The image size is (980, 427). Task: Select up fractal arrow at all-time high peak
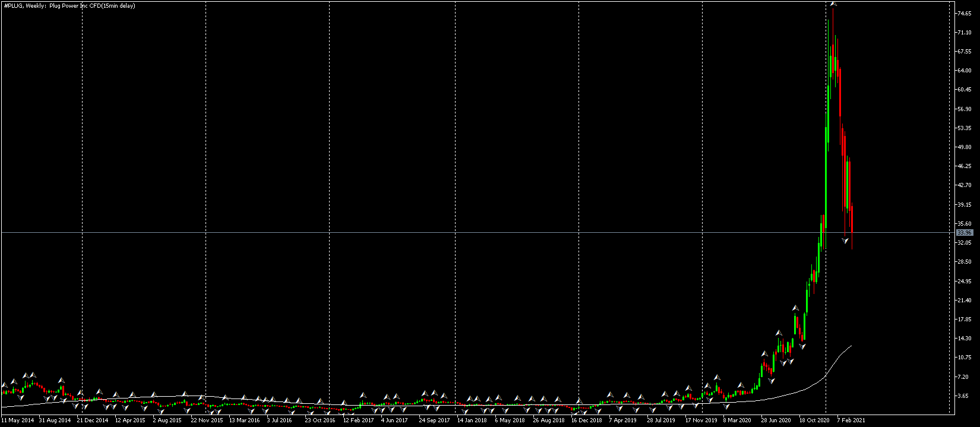[833, 4]
